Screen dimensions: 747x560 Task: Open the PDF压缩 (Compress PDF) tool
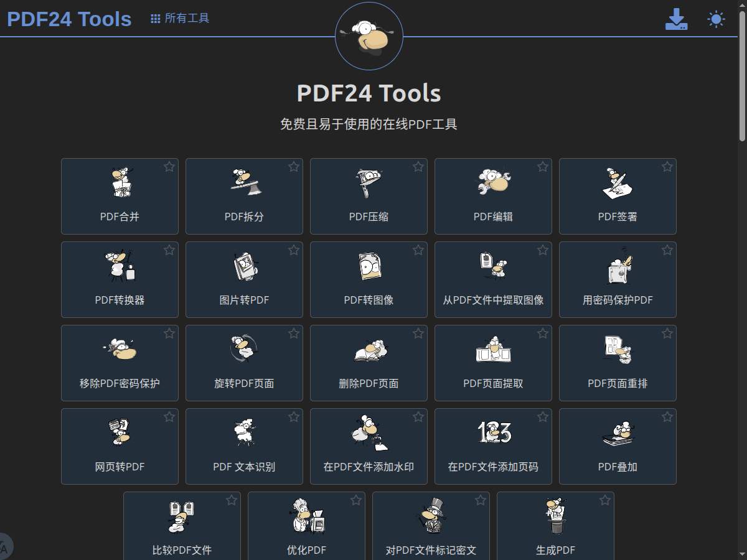(369, 196)
